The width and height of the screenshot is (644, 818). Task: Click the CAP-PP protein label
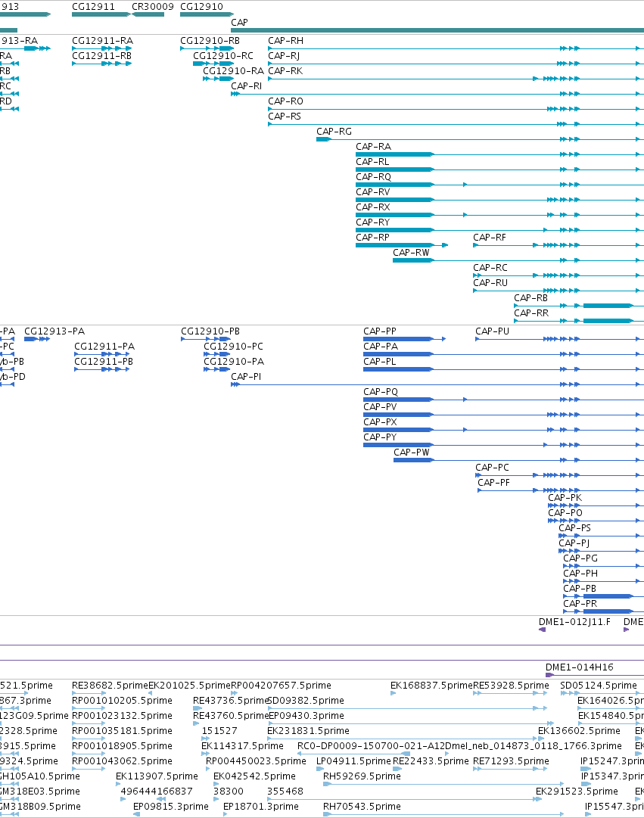coord(380,331)
